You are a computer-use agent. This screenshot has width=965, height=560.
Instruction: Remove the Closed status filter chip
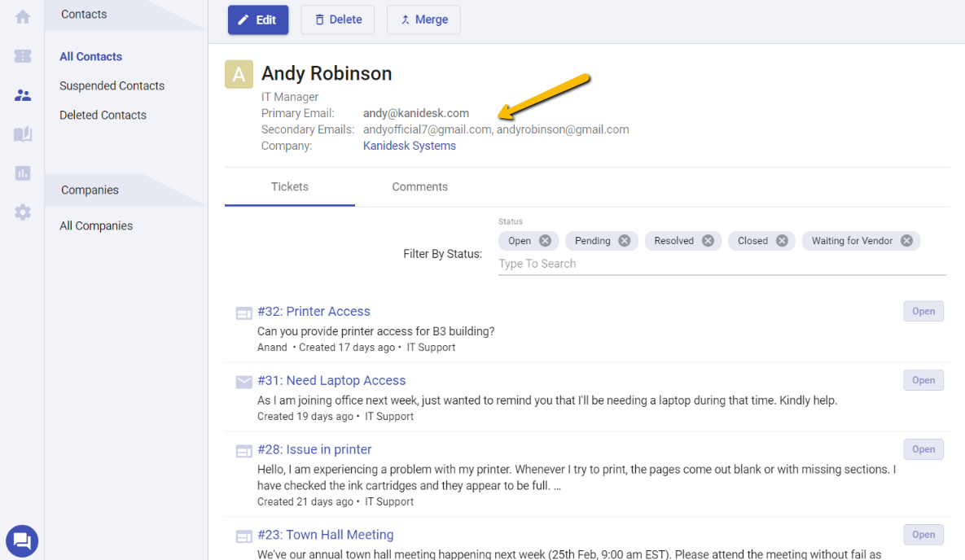click(781, 240)
